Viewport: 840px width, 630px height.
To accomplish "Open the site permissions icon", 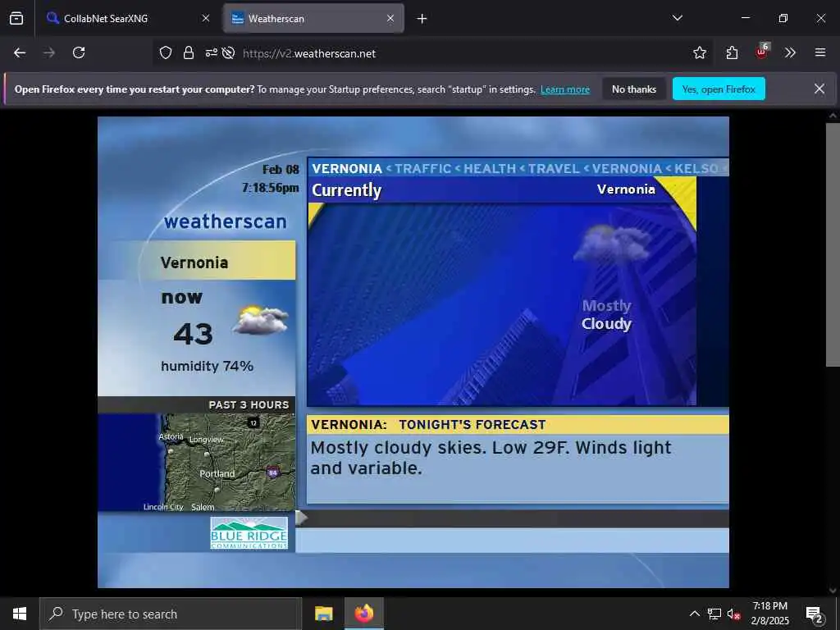I will coord(211,52).
